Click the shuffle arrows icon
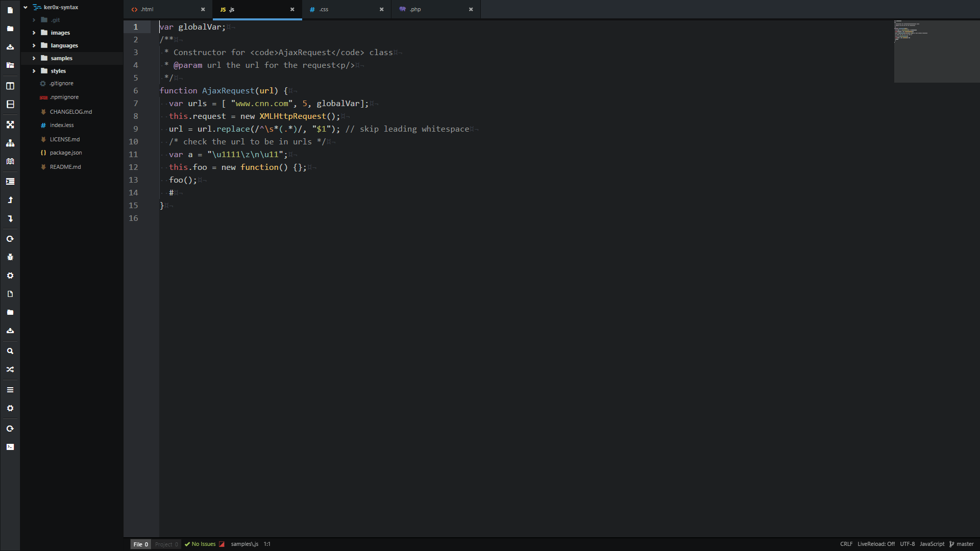 [x=10, y=369]
